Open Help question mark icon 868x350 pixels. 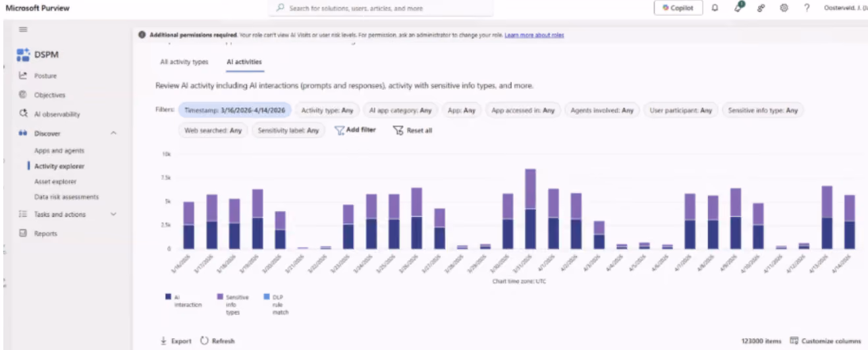807,8
